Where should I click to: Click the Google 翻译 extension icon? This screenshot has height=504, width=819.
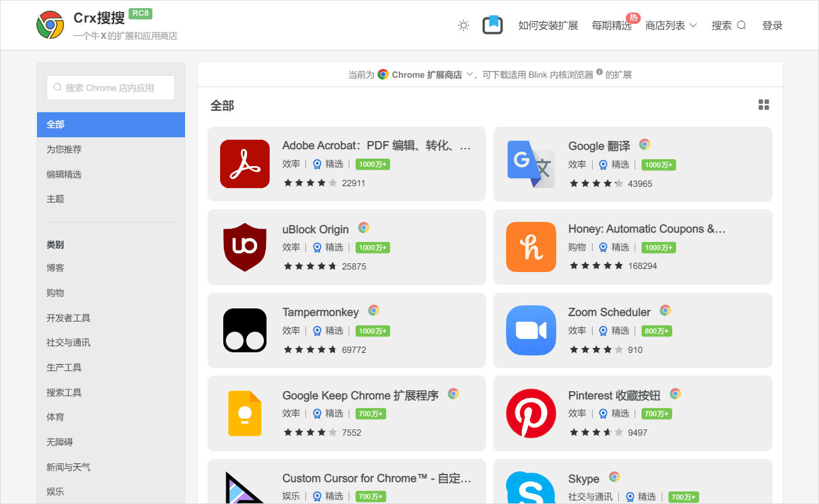pyautogui.click(x=531, y=164)
